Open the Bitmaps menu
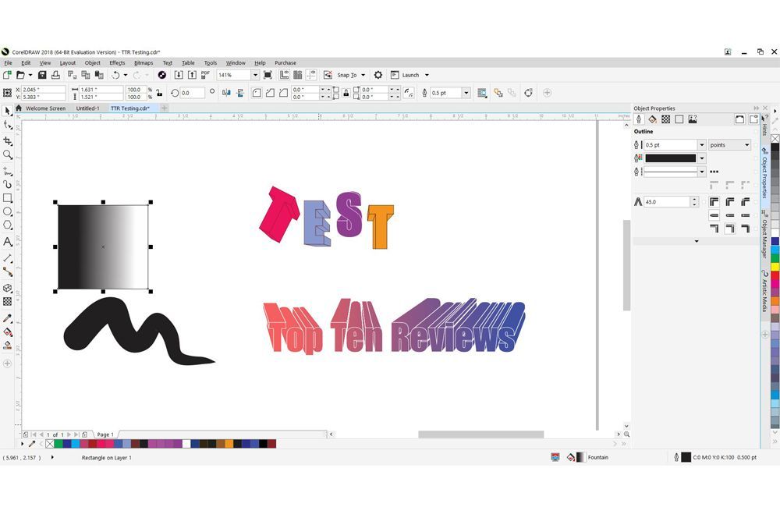This screenshot has height=532, width=780. [x=143, y=62]
